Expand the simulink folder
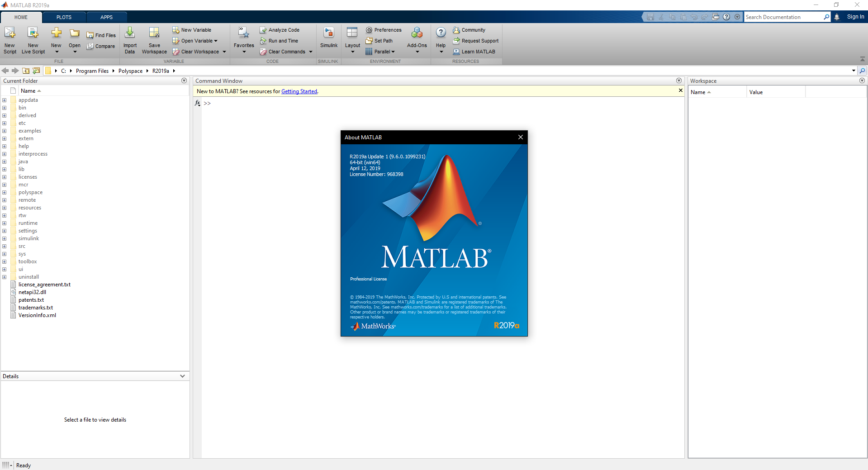 (x=4, y=238)
